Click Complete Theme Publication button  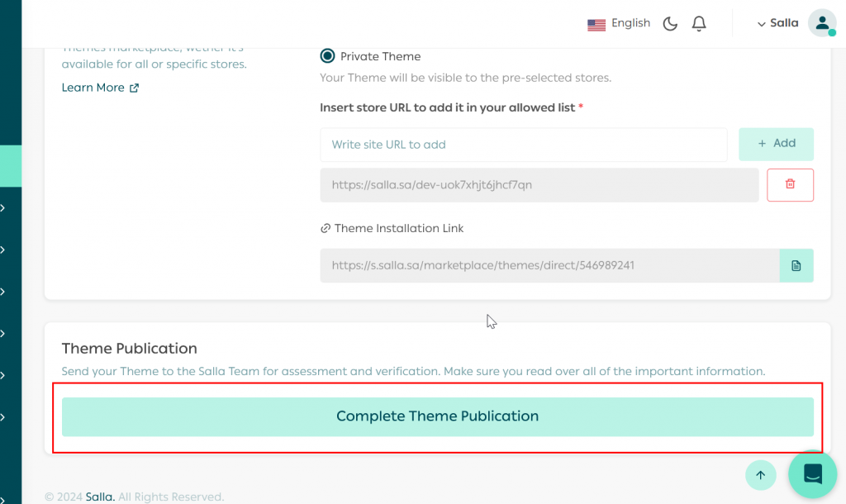coord(437,416)
